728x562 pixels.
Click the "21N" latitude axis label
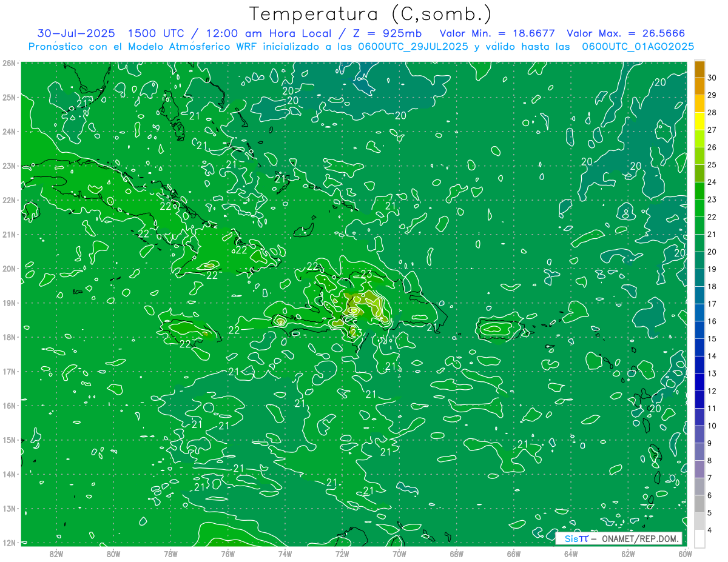9,234
